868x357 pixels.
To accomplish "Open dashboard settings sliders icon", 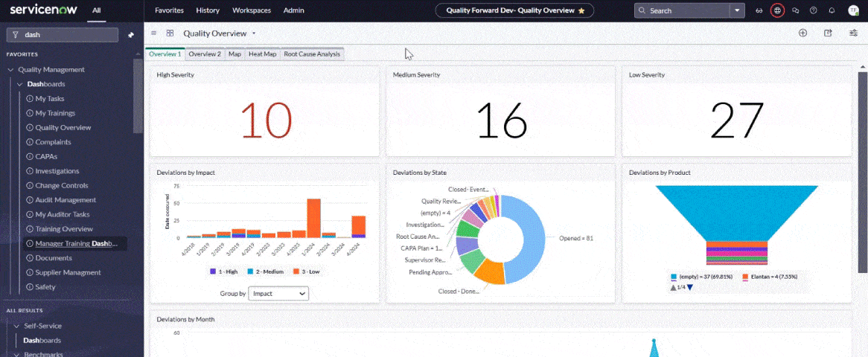I will coord(853,33).
